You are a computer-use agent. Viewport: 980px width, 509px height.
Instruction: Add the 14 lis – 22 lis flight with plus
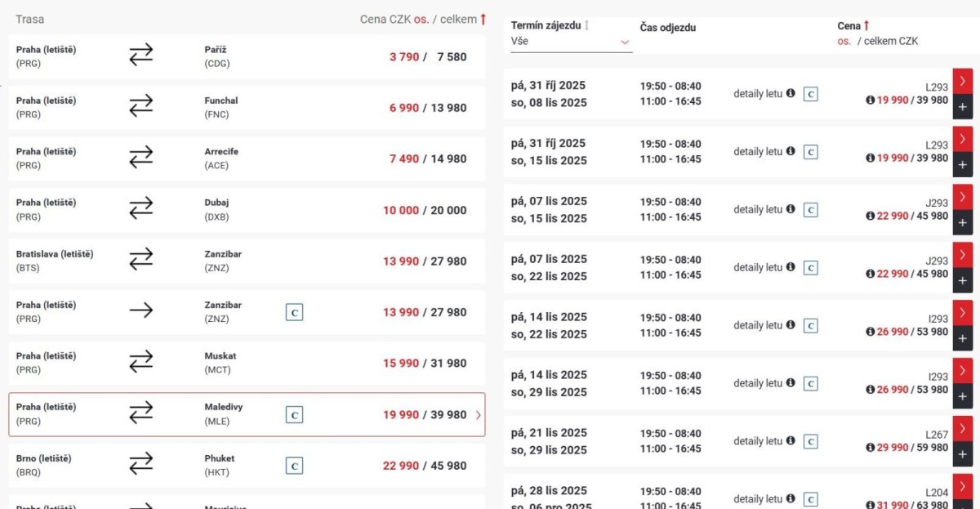coord(962,339)
